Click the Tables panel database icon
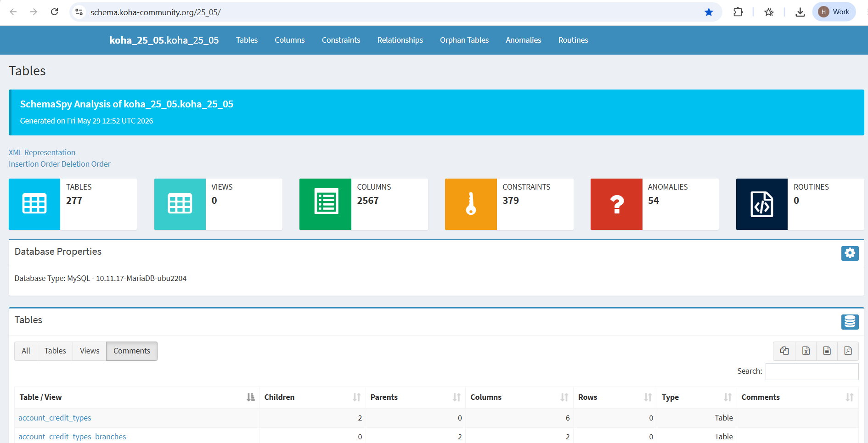The width and height of the screenshot is (868, 443). click(x=850, y=322)
